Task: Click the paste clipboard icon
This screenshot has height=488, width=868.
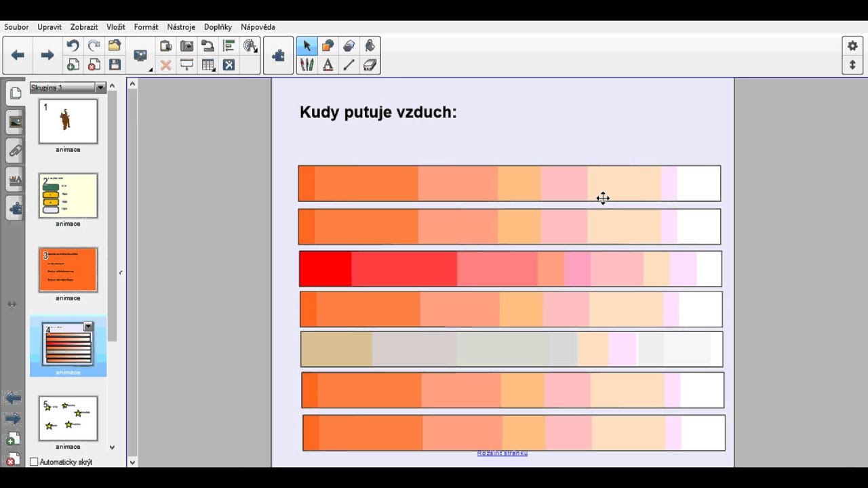Action: (165, 45)
